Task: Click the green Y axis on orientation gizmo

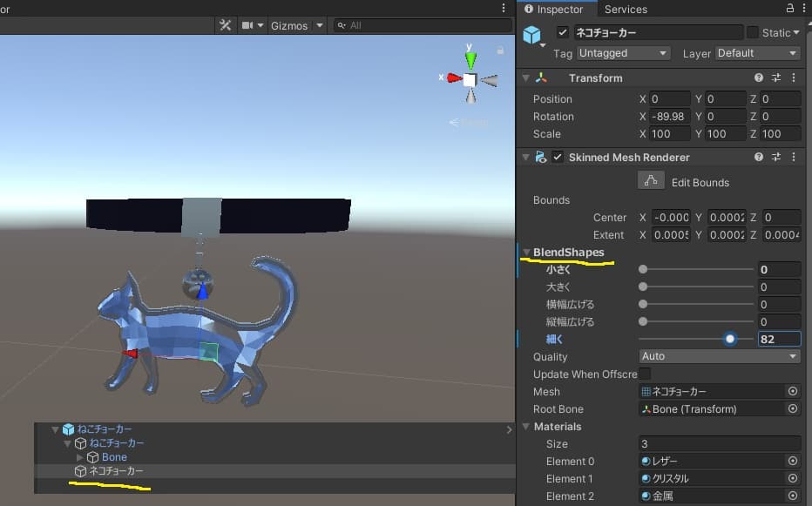Action: (470, 59)
